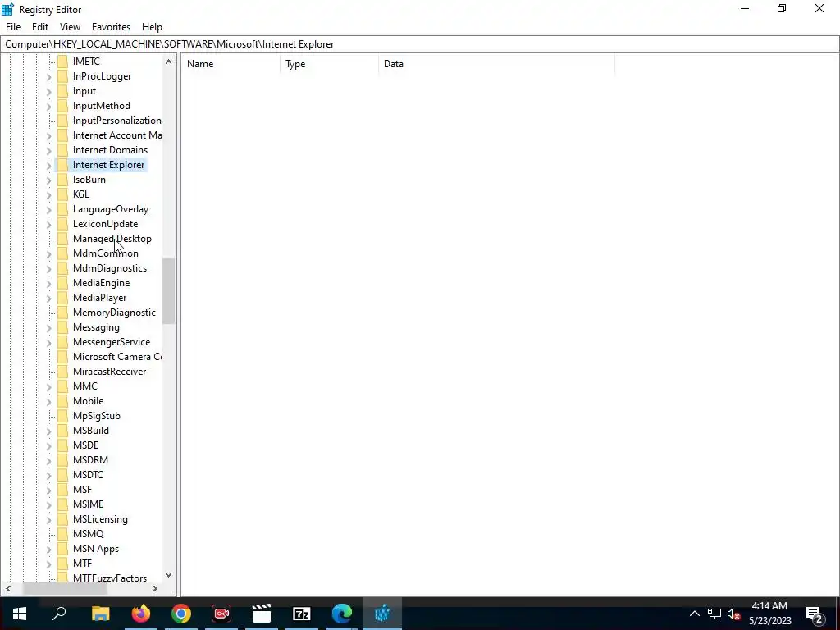
Task: Select the MpSigStub key
Action: pyautogui.click(x=97, y=416)
